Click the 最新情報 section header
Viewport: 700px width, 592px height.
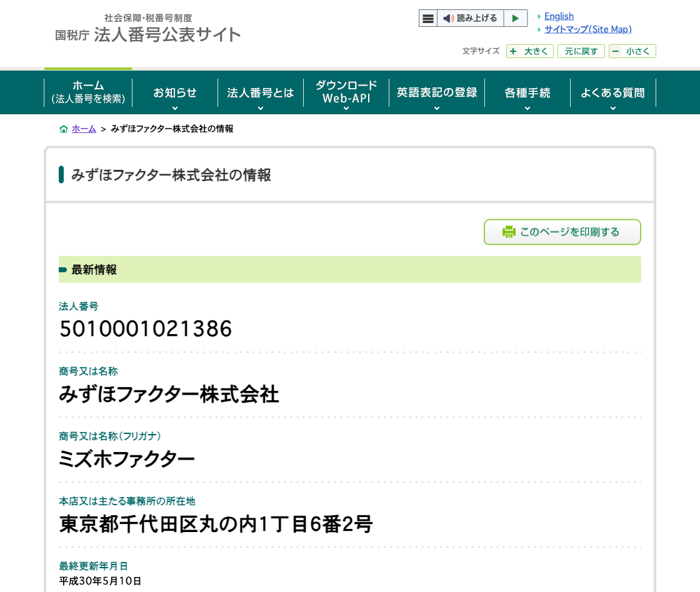349,269
